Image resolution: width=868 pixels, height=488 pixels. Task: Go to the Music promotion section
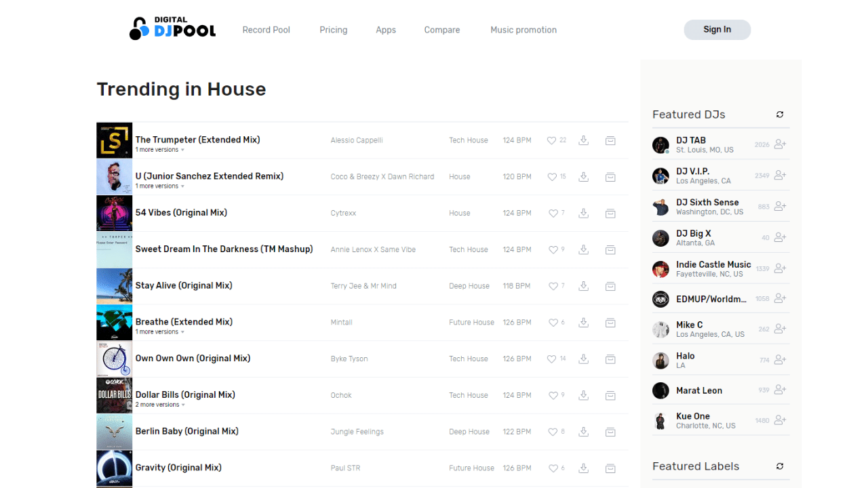[523, 30]
